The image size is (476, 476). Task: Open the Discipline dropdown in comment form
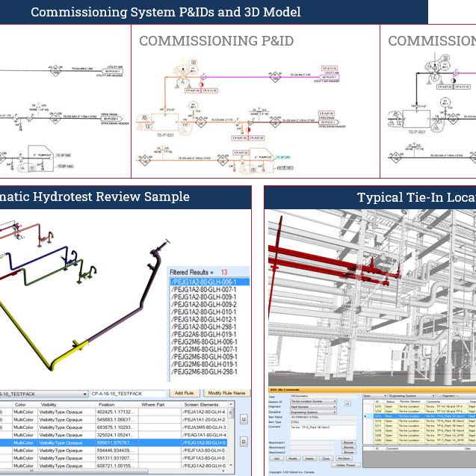[314, 412]
